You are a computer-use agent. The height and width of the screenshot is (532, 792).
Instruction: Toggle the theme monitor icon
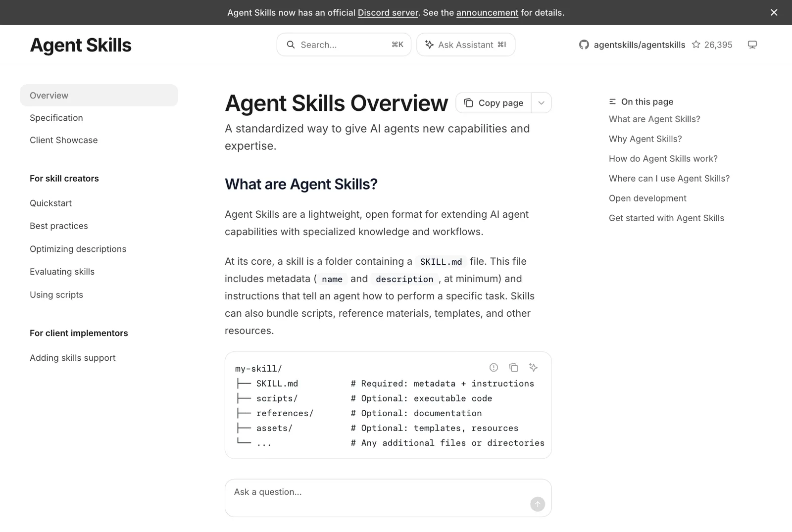[752, 45]
